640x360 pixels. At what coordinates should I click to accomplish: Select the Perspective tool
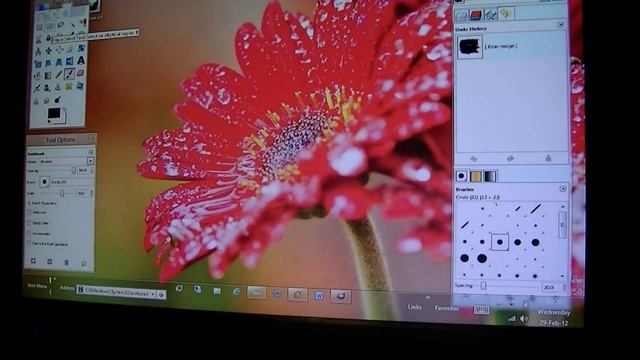[x=59, y=62]
